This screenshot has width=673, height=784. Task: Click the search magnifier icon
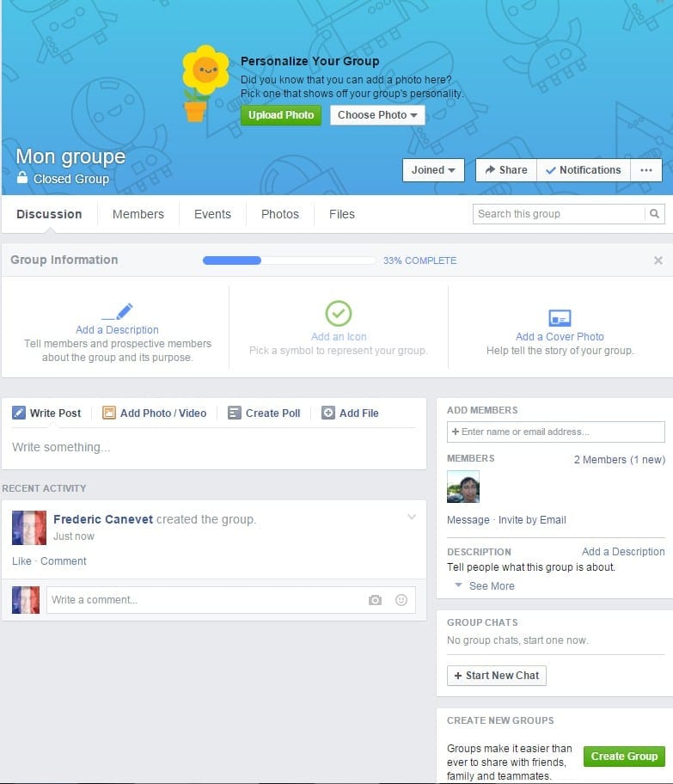(654, 214)
